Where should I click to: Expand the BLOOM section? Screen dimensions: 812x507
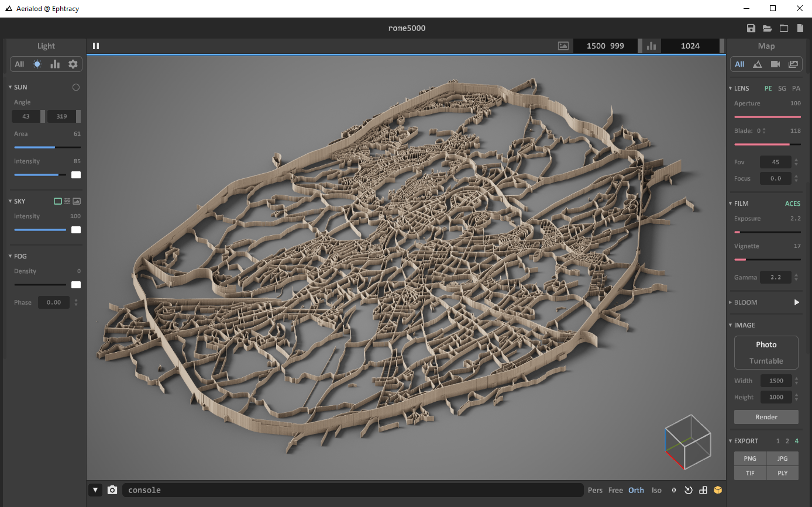coord(730,302)
